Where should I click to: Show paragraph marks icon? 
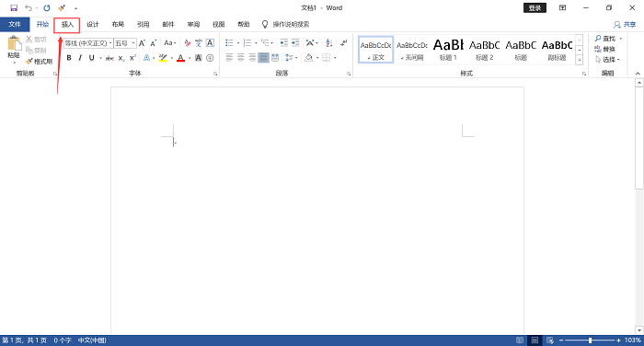pos(344,42)
